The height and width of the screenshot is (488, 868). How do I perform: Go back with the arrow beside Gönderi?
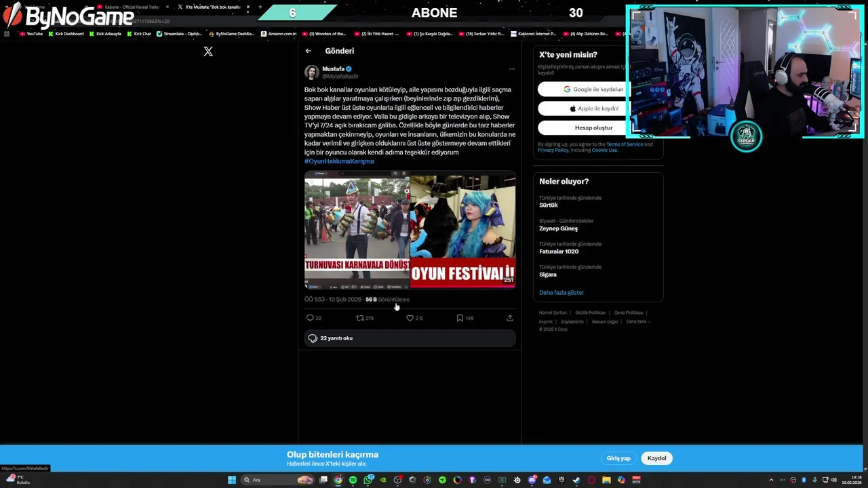308,51
